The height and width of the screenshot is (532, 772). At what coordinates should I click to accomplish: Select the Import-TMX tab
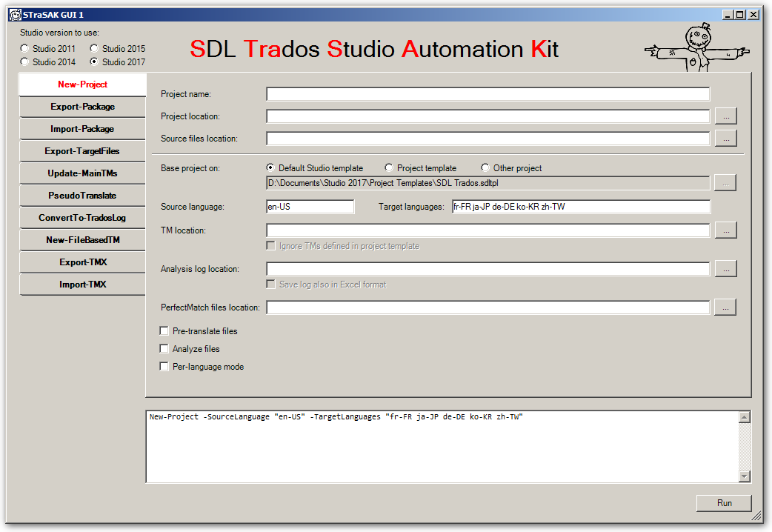pyautogui.click(x=83, y=284)
